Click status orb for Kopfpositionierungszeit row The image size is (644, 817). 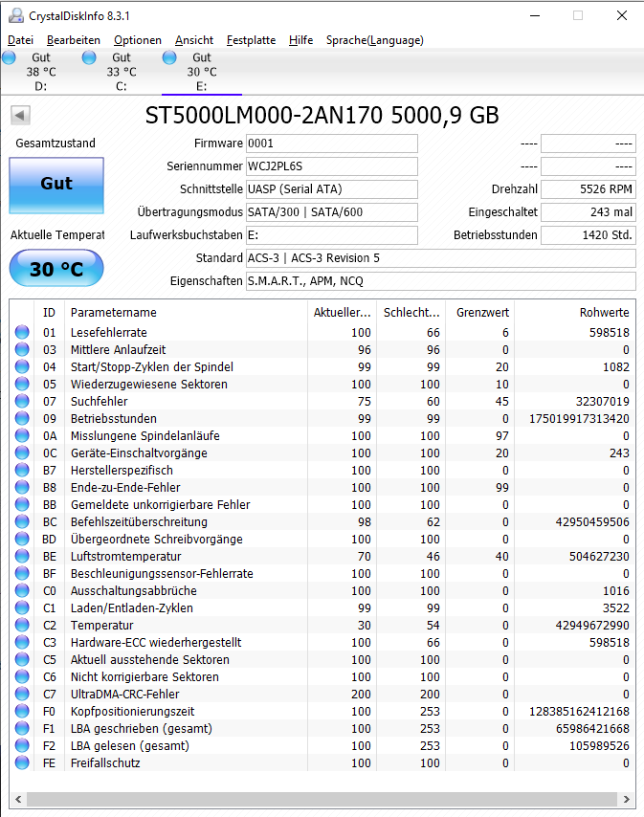pos(22,710)
